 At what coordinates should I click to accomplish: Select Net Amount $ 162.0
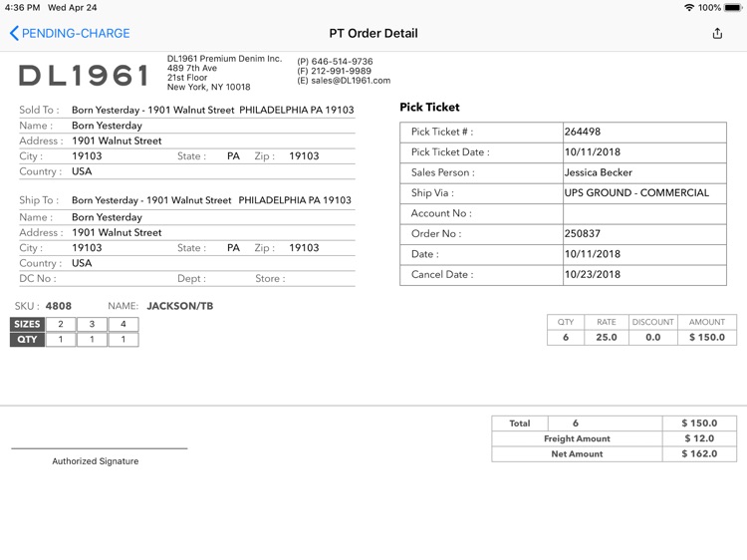(699, 453)
